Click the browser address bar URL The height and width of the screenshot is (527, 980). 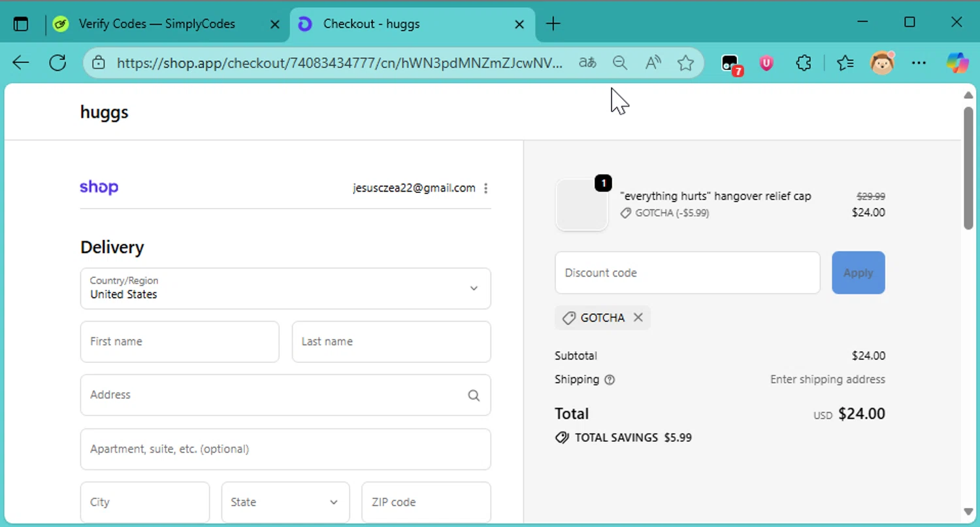point(340,63)
